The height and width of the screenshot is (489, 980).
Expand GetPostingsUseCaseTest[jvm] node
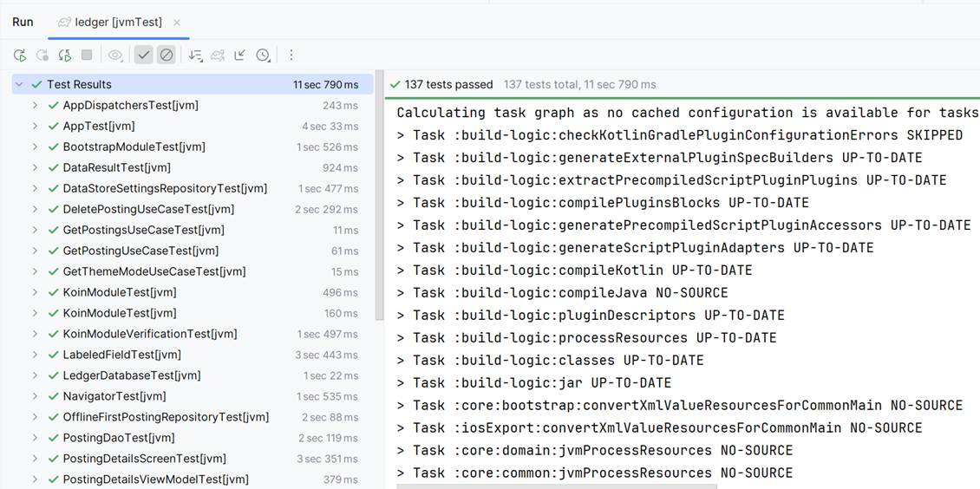35,230
